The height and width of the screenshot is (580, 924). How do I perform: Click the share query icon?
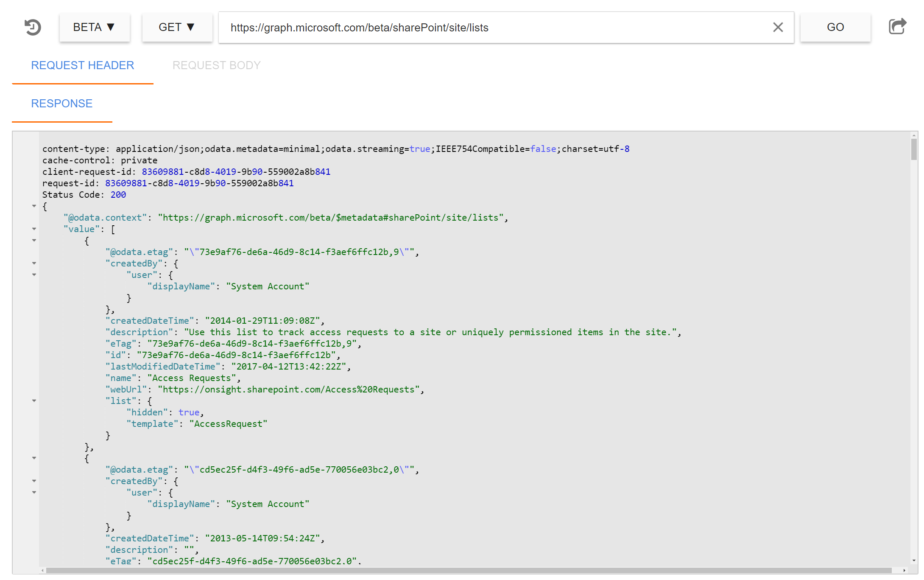pos(898,27)
